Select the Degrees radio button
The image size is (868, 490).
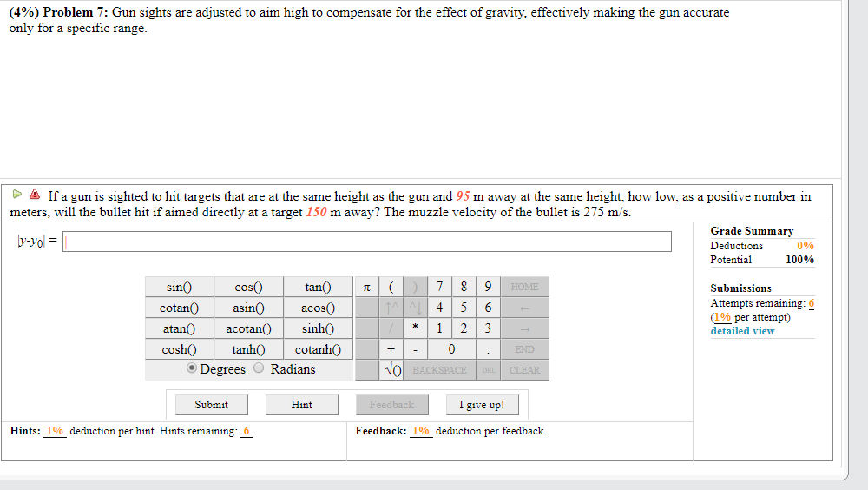tap(192, 369)
